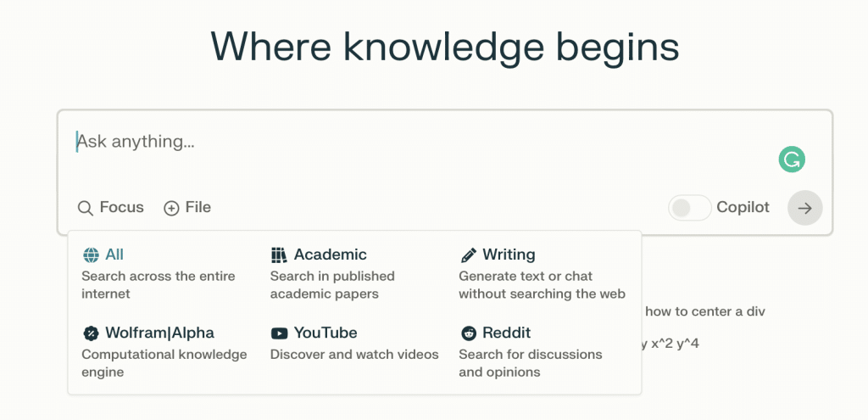
Task: Open the Focus dropdown menu
Action: click(x=111, y=208)
